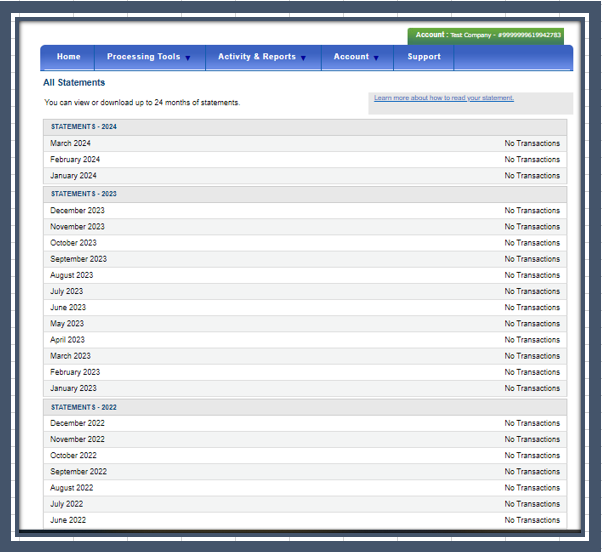This screenshot has height=552, width=602.
Task: Click the STATEMENTS - 2022 section header
Action: (305, 407)
